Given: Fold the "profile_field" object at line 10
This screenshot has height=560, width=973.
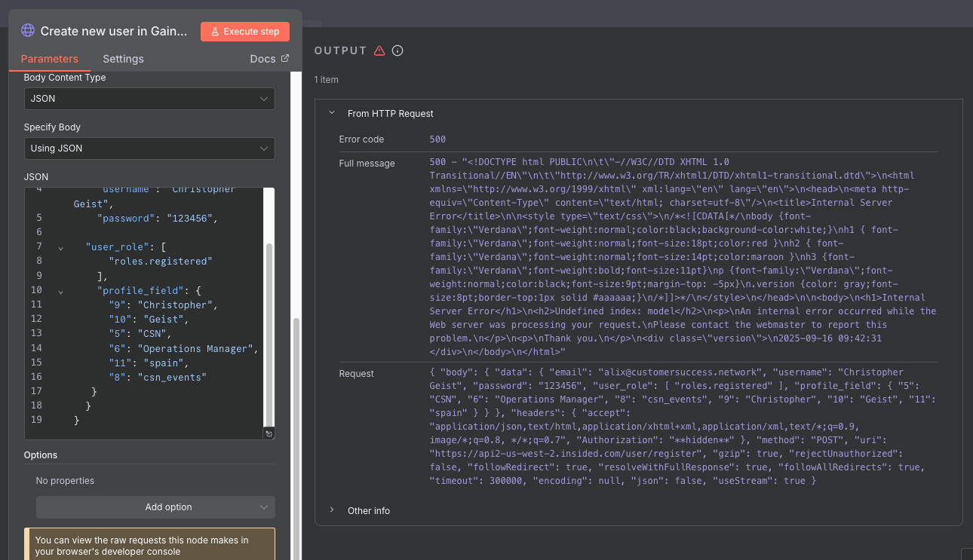Looking at the screenshot, I should point(60,291).
